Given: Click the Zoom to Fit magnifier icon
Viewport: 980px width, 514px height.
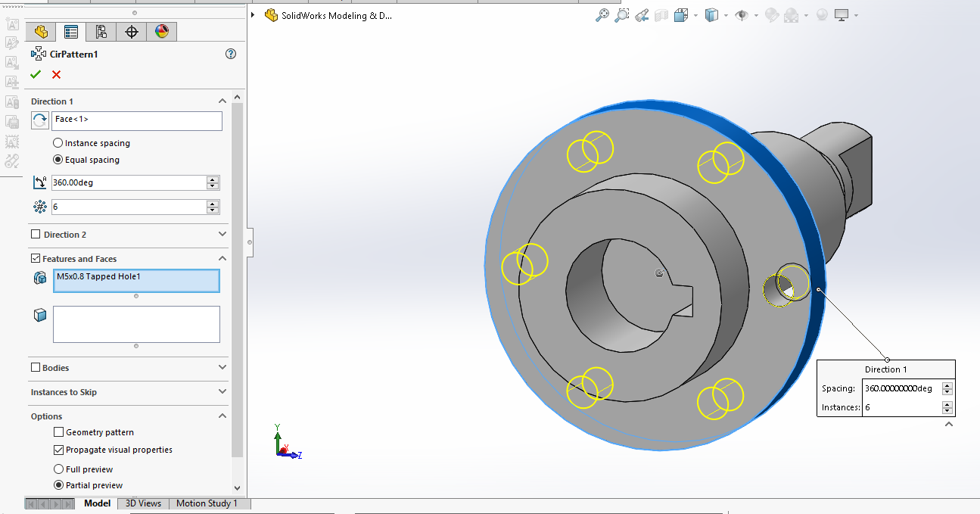Looking at the screenshot, I should coord(602,15).
